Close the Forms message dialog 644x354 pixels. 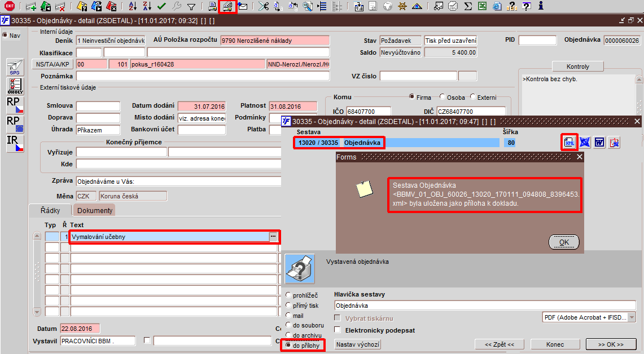(580, 157)
